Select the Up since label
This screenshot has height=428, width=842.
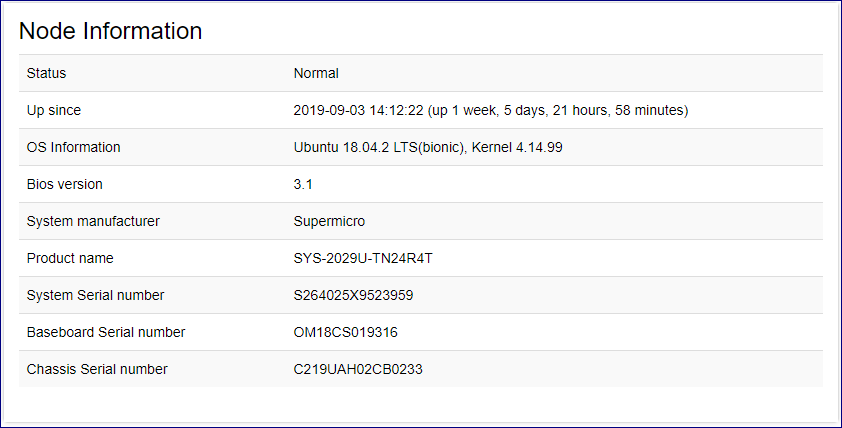54,110
